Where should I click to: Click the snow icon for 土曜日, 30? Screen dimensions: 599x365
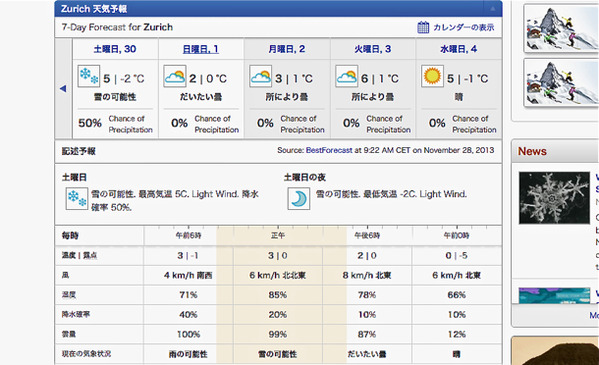pyautogui.click(x=89, y=76)
